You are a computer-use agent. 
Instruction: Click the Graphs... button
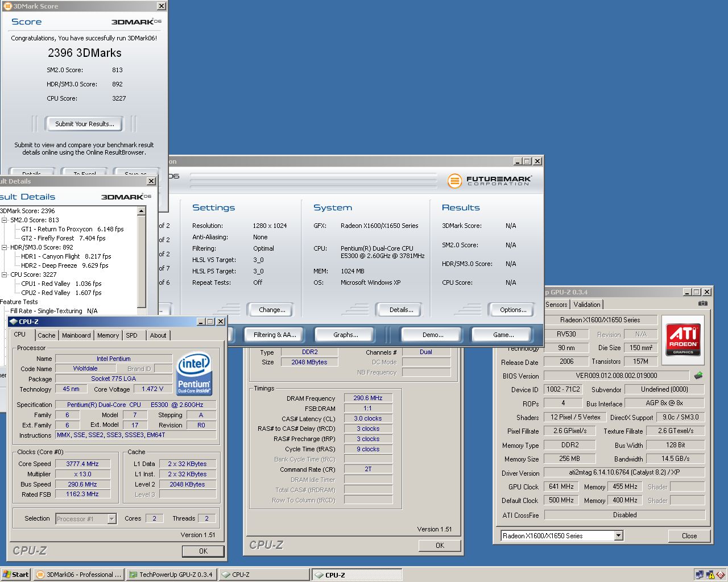pyautogui.click(x=345, y=335)
